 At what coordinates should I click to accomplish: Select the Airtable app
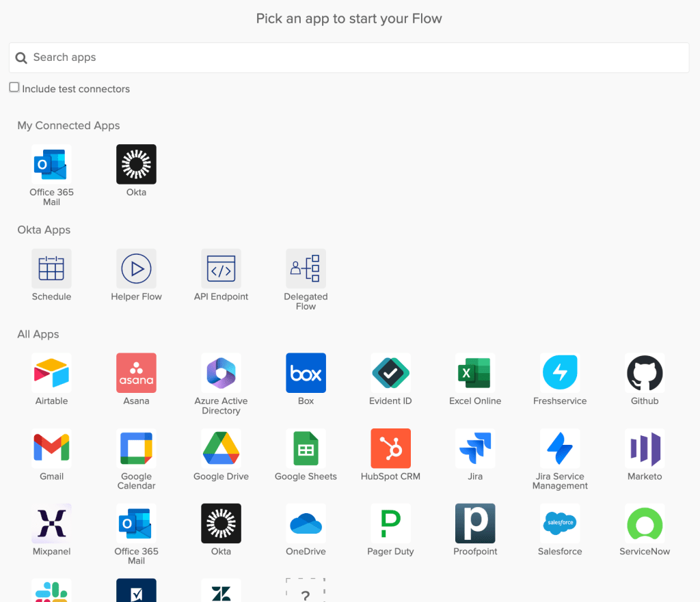point(51,373)
